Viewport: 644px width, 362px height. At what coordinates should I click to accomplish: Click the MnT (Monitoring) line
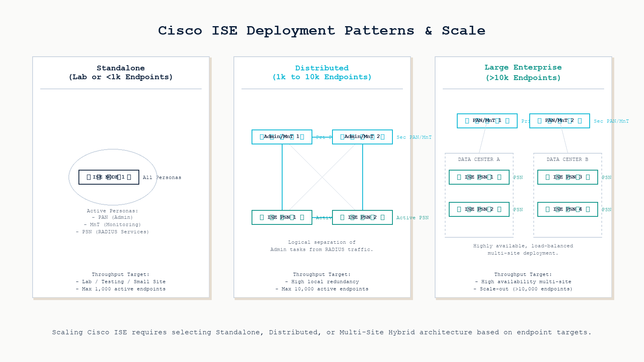pos(113,224)
